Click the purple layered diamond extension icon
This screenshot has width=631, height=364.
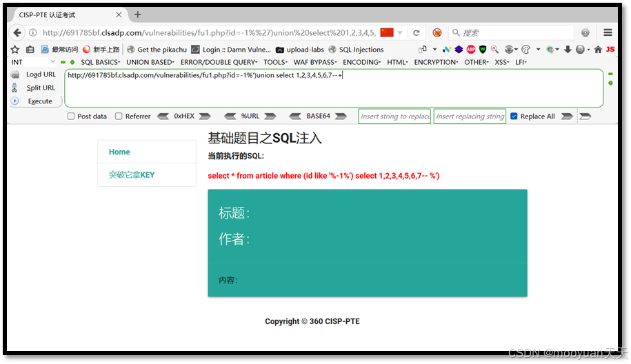[x=459, y=50]
